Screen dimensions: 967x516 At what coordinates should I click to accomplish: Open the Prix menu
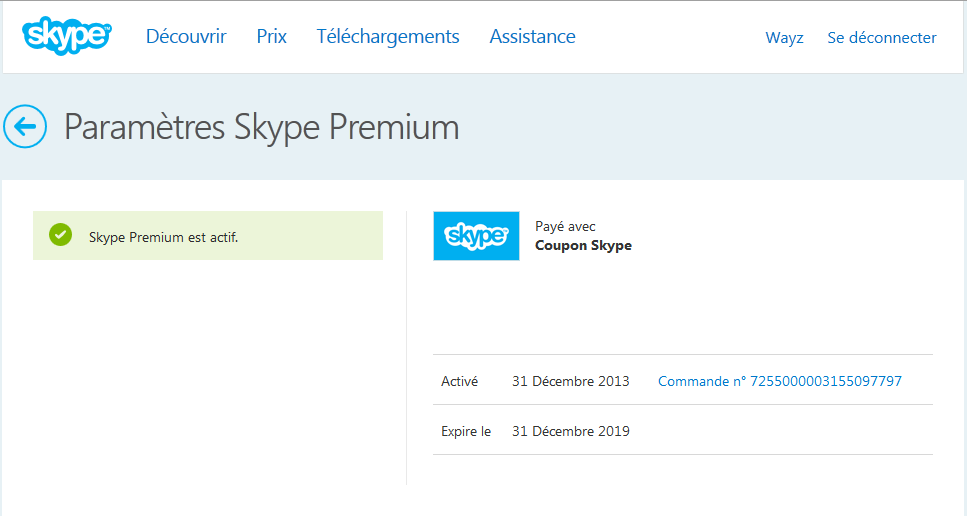tap(272, 36)
